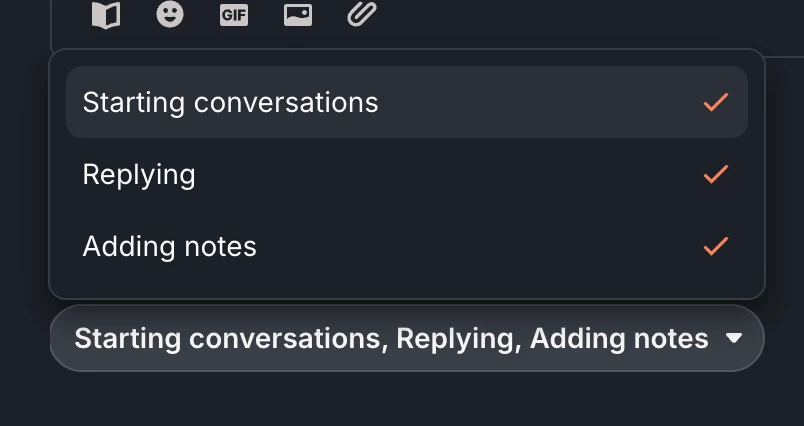Click the orange checkmark beside Adding notes

[x=715, y=246]
